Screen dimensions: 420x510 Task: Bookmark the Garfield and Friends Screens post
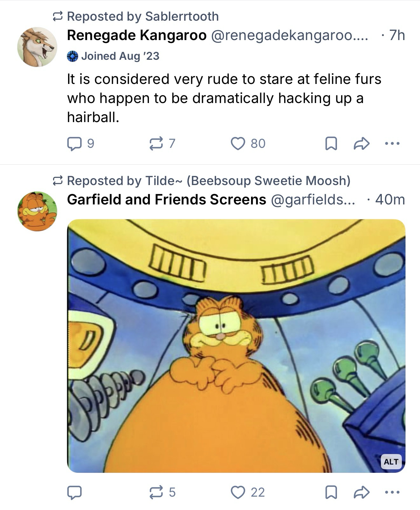coord(331,492)
